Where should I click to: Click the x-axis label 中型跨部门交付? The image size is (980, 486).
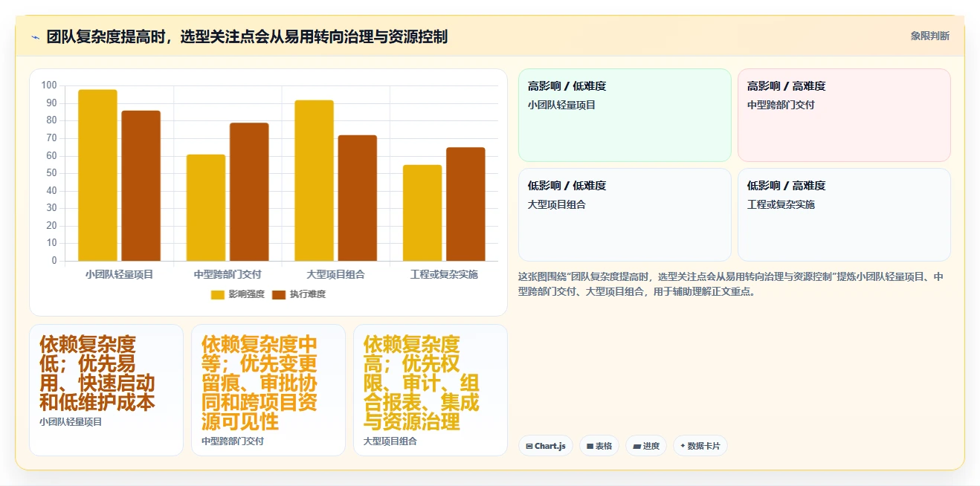click(228, 274)
